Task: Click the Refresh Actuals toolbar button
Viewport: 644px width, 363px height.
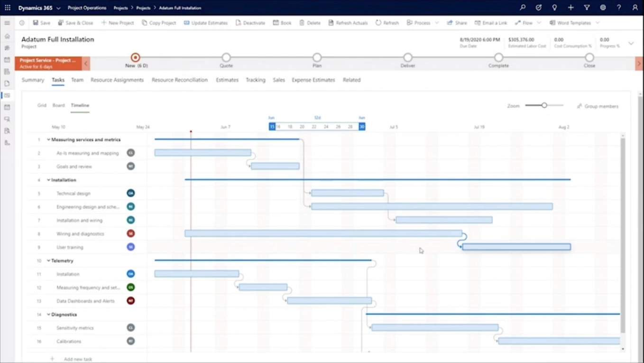Action: point(347,23)
